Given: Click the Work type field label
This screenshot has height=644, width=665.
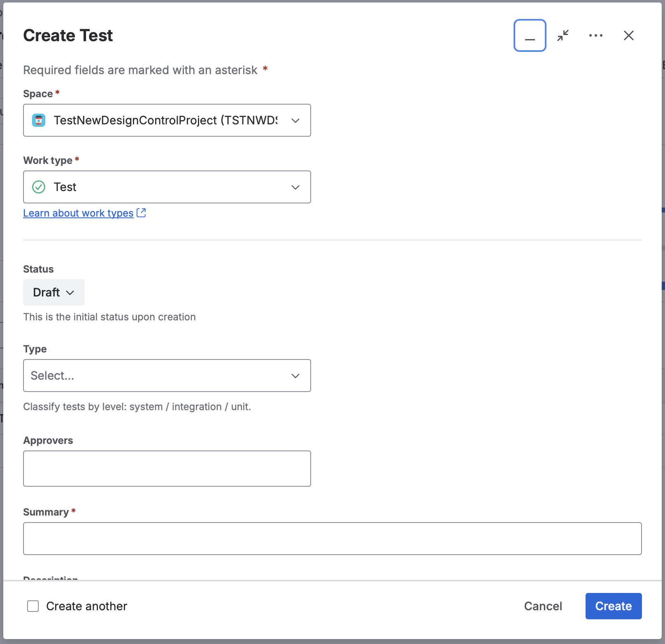Looking at the screenshot, I should tap(48, 160).
